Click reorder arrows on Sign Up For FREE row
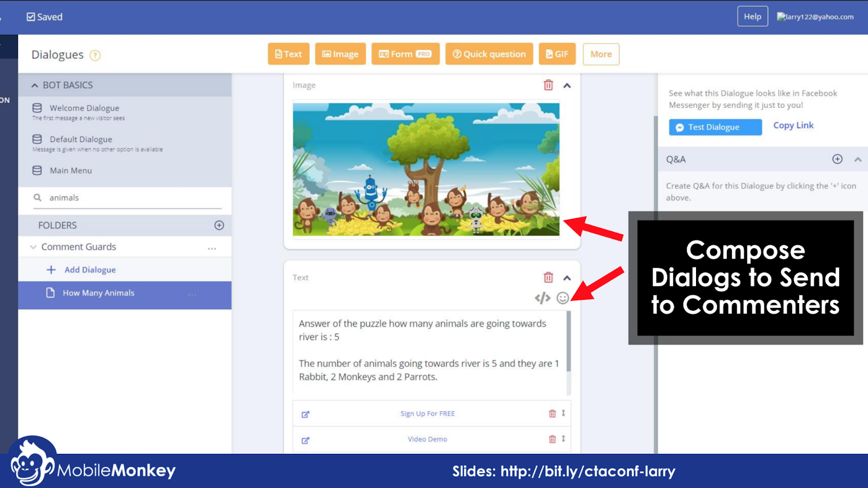 pyautogui.click(x=564, y=413)
